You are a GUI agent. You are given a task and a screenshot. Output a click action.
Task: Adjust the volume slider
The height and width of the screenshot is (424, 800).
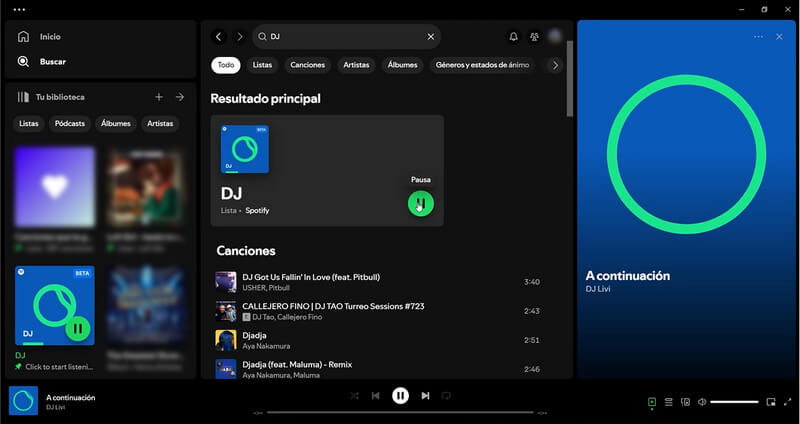[x=734, y=402]
